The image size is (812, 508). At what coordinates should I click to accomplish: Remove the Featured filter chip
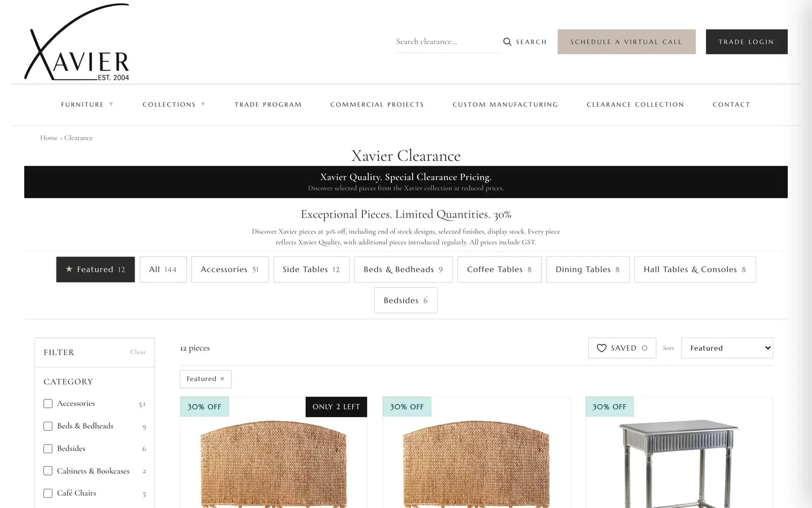[x=222, y=379]
